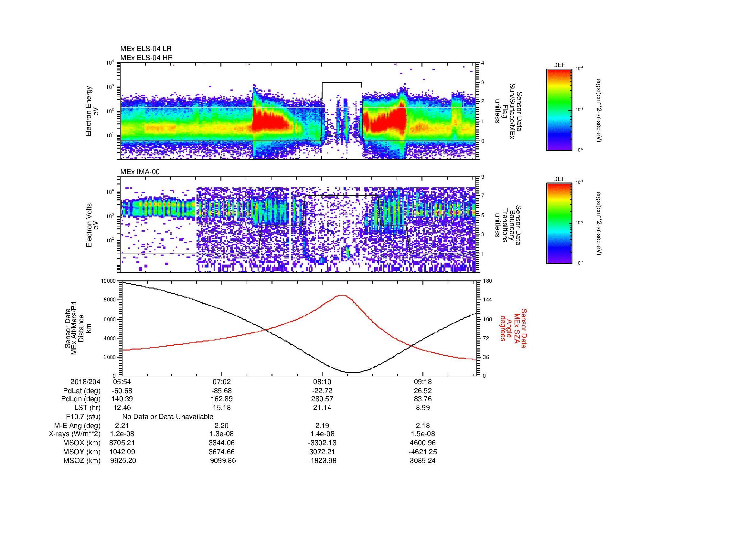Click the 'MEx ELS-04 HR' plot title

coord(146,58)
